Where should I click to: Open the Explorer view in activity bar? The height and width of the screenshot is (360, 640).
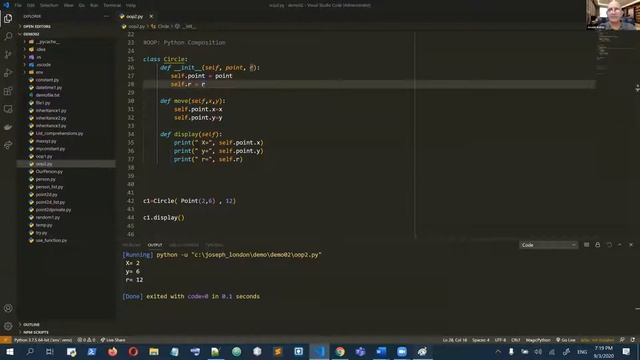tap(8, 18)
